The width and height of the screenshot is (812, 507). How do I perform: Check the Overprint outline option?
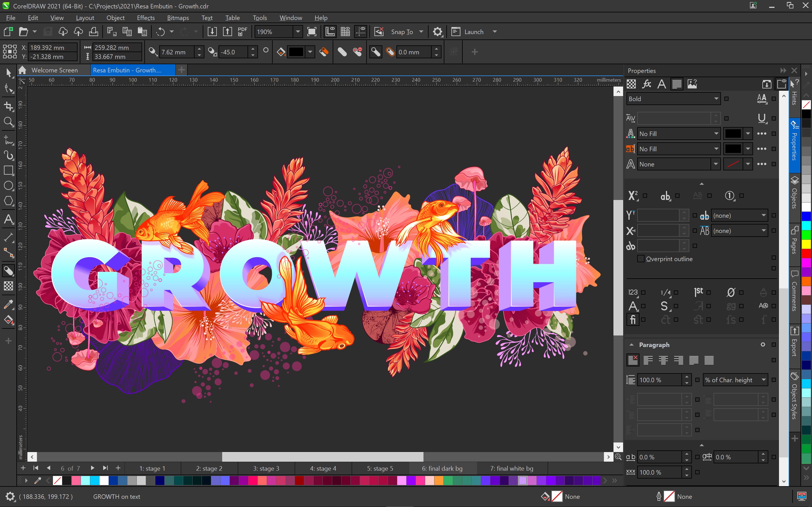[641, 259]
